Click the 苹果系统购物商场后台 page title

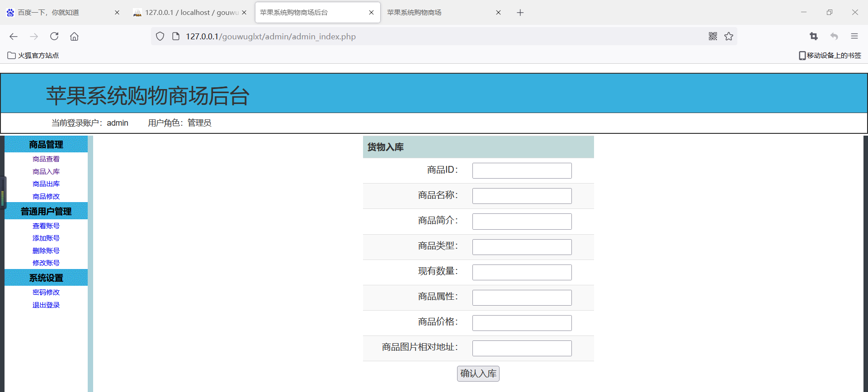point(148,96)
